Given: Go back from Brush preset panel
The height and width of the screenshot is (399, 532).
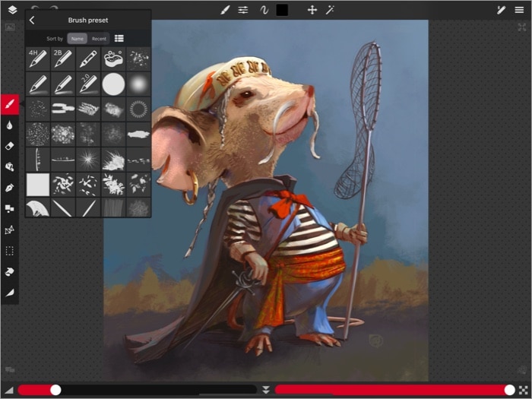Looking at the screenshot, I should click(32, 21).
